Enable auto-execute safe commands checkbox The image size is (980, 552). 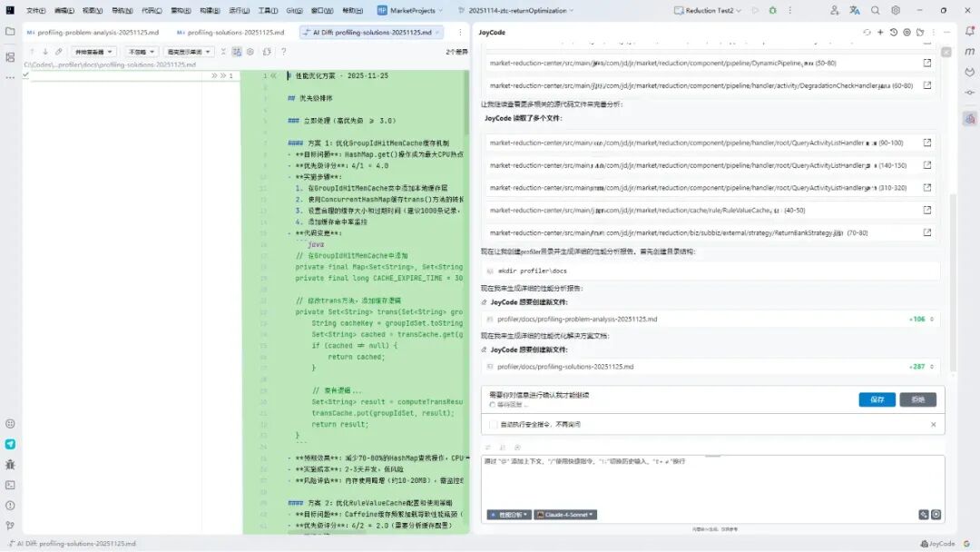pos(493,425)
